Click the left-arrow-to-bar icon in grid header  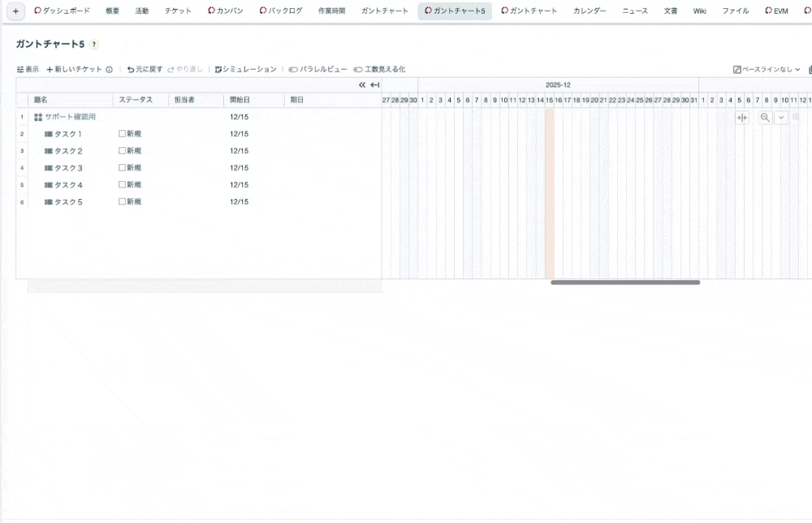[374, 84]
